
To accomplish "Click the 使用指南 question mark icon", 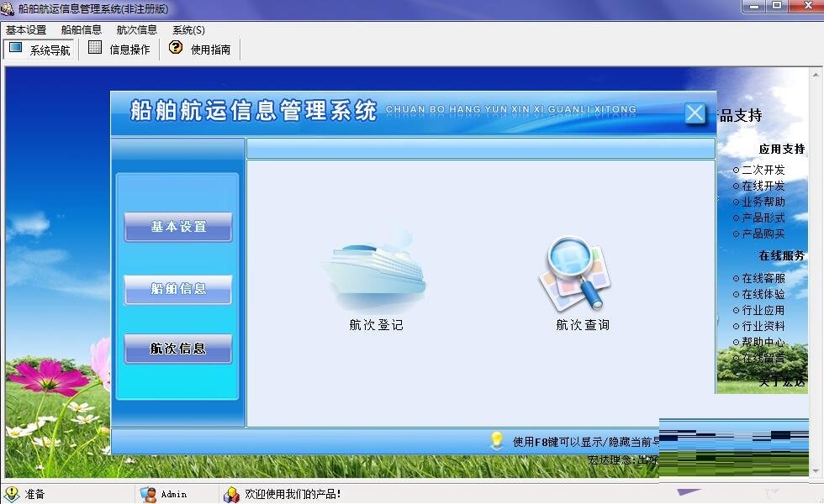I will (176, 47).
